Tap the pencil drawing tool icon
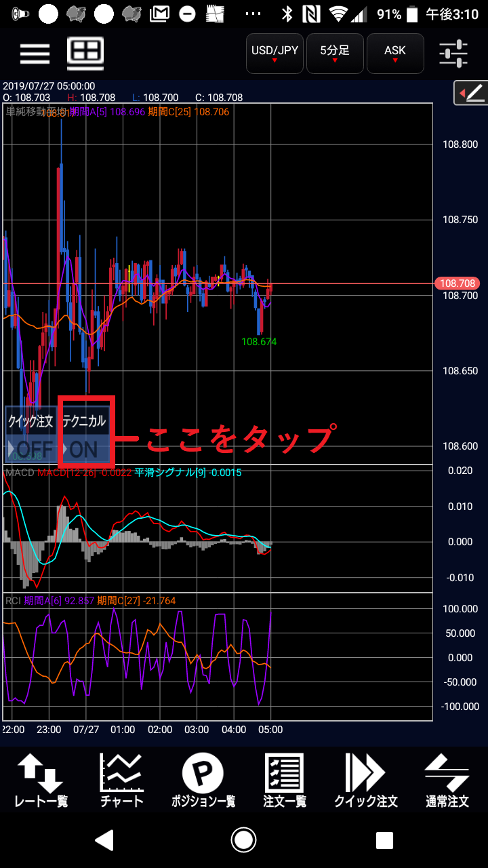Image resolution: width=488 pixels, height=868 pixels. 471,93
